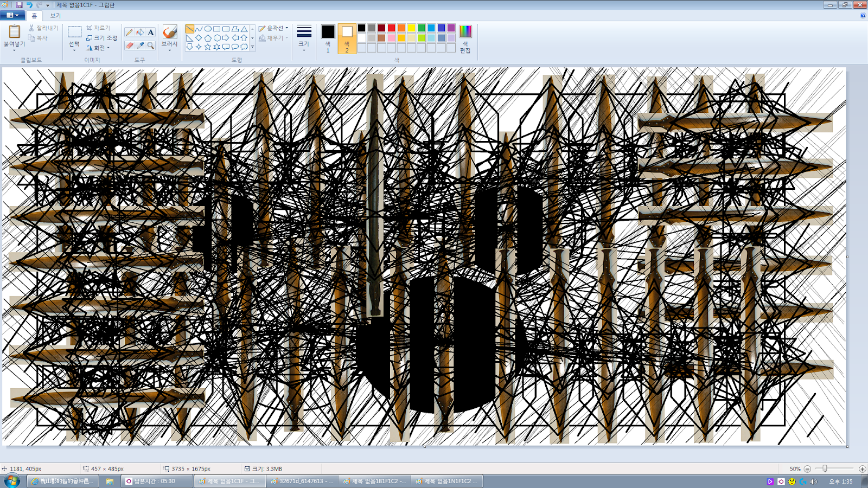Activate 색 1 foreground color box
Screen dimensions: 868x488
[328, 38]
